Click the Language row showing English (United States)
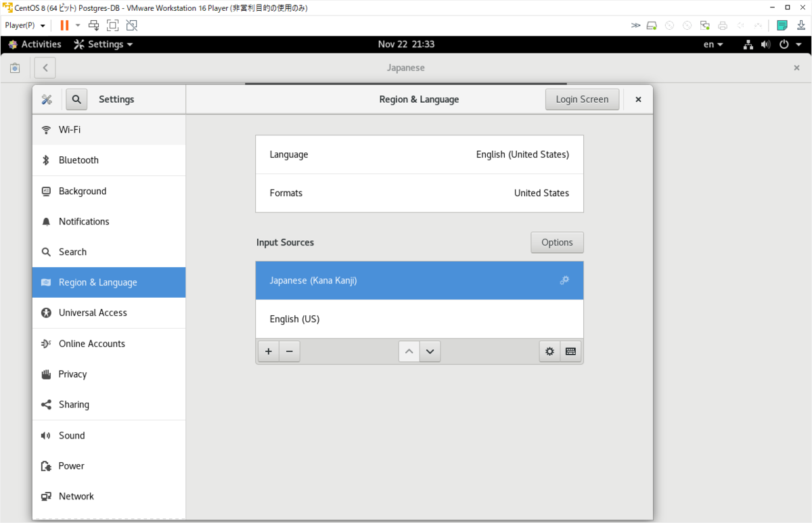The height and width of the screenshot is (523, 812). 420,154
